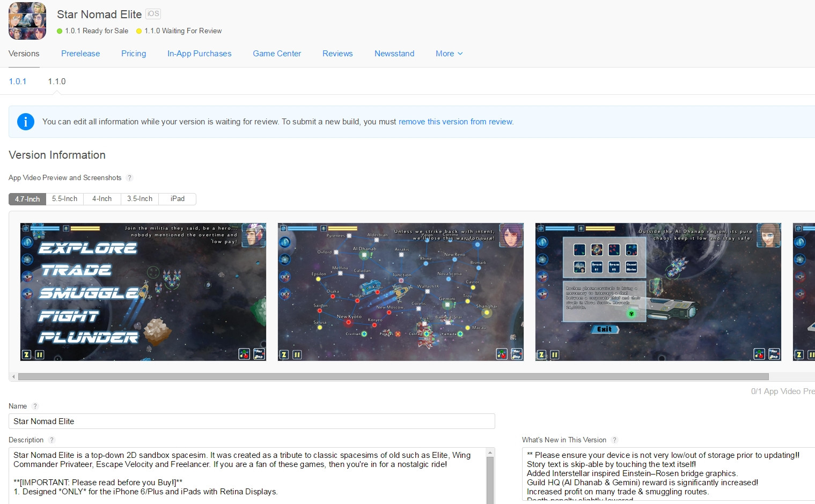Go to the Pricing tab
This screenshot has height=504, width=815.
[x=134, y=54]
